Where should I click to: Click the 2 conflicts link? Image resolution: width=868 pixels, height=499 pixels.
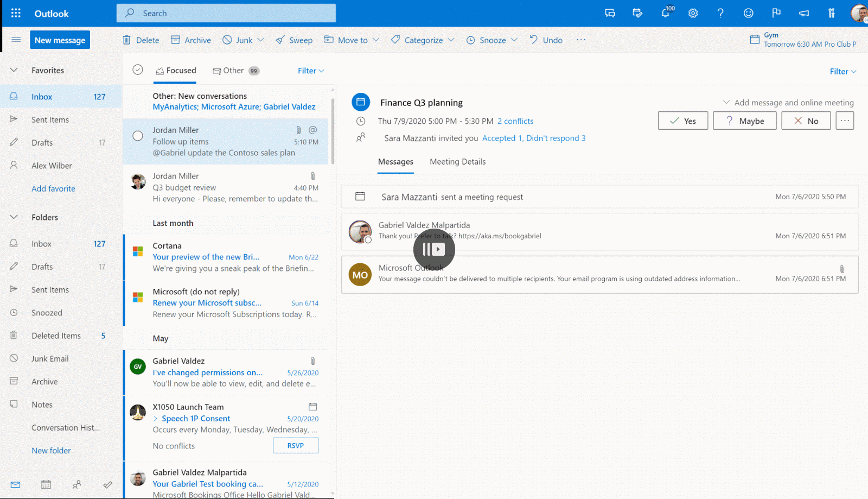(515, 121)
